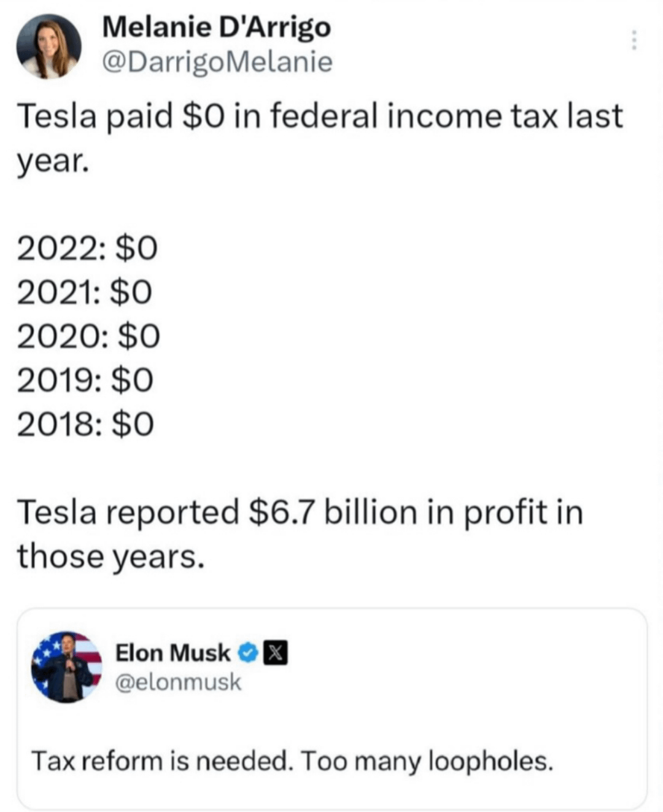Click the "2020: $0" line
Screen dimensions: 663x812
[x=88, y=336]
